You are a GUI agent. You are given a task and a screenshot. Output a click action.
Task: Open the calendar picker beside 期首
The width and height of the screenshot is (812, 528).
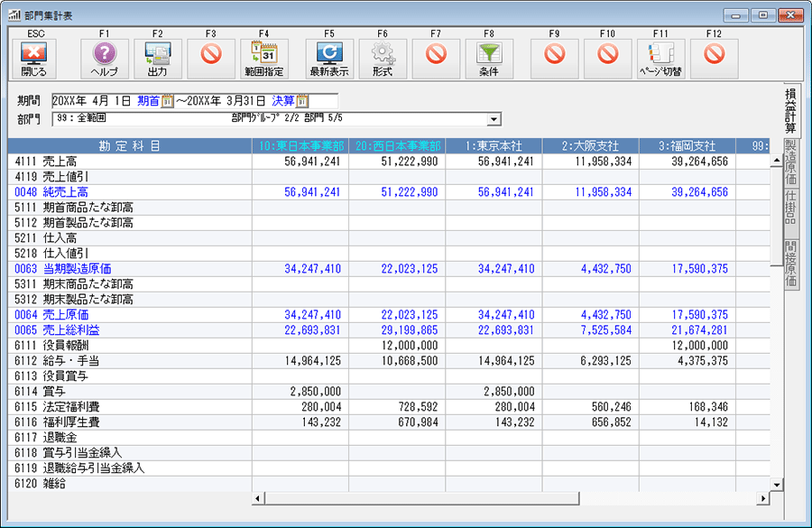pyautogui.click(x=167, y=101)
